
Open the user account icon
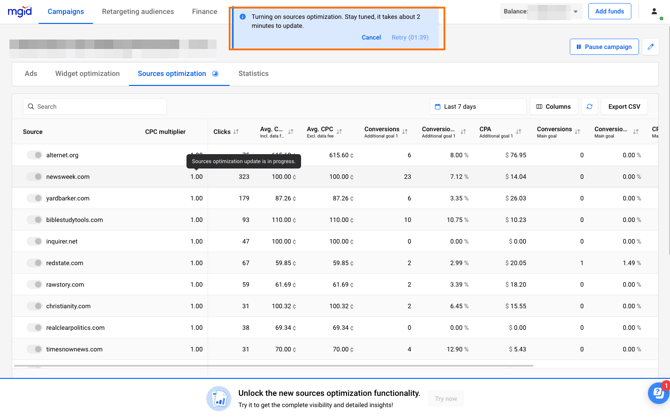(654, 12)
